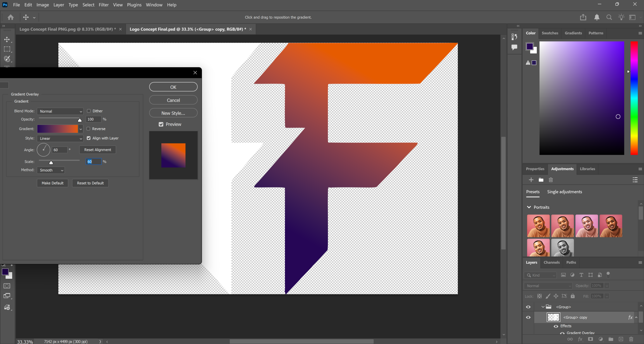Delete layer using trash icon
The width and height of the screenshot is (644, 344).
coord(631,339)
